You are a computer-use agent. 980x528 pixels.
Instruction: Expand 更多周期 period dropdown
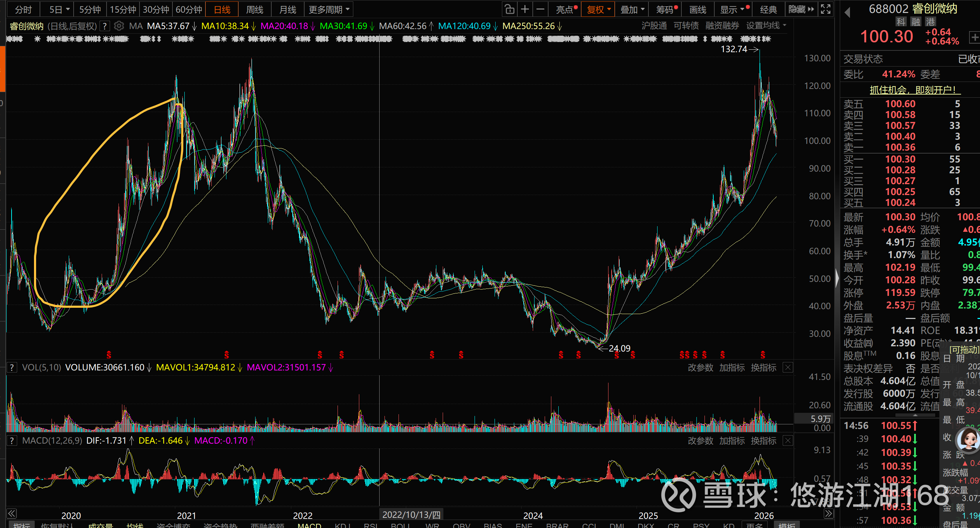[x=329, y=9]
